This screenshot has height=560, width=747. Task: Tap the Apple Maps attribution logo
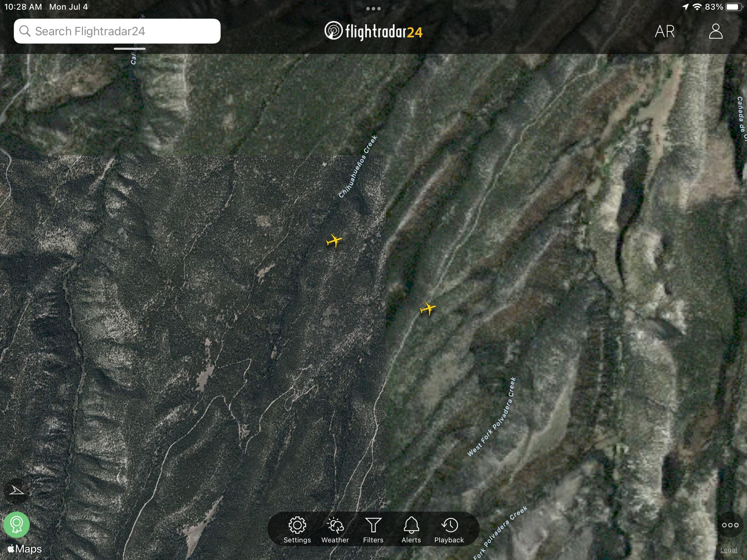[x=25, y=549]
